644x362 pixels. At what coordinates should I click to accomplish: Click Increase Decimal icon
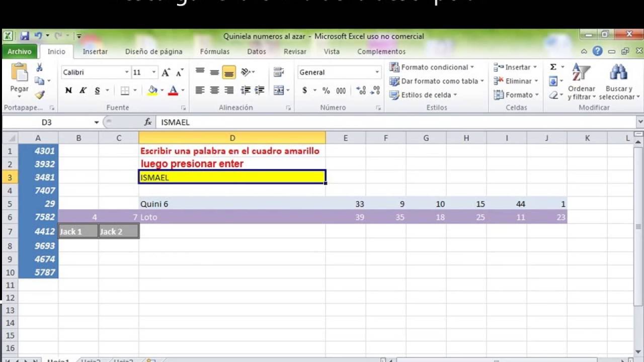(361, 90)
